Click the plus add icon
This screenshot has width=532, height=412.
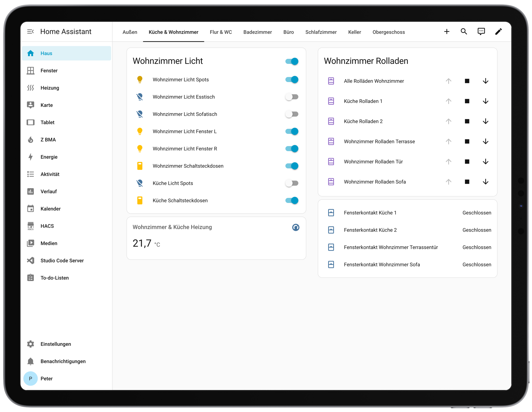coord(446,32)
